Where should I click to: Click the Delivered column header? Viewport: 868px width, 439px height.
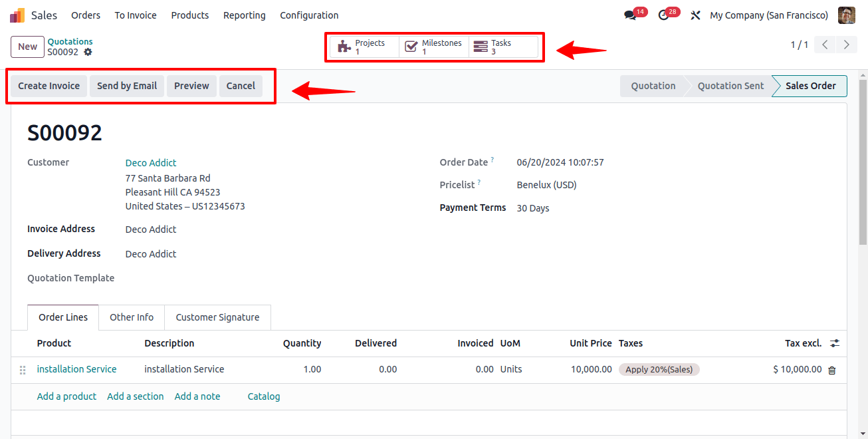[x=376, y=343]
